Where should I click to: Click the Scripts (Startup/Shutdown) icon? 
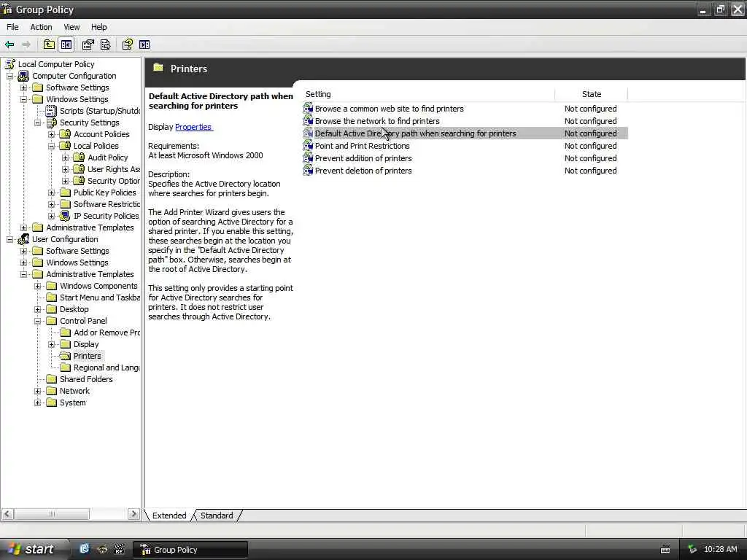(51, 111)
